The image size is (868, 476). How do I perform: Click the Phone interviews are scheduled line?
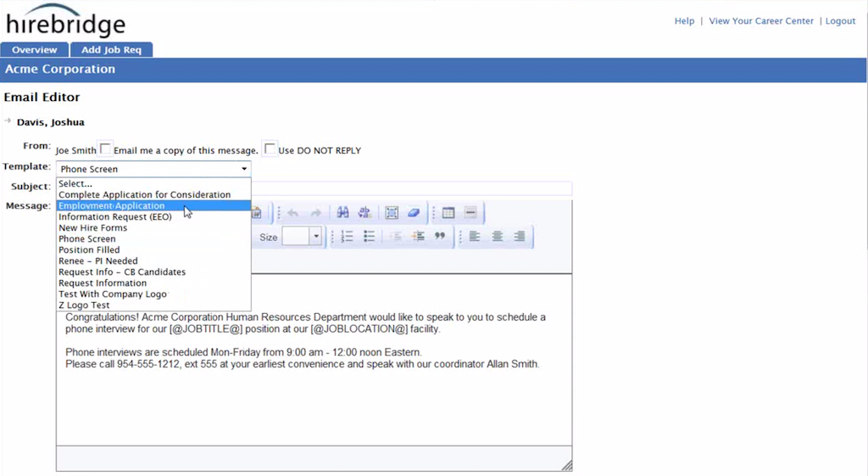(x=243, y=352)
